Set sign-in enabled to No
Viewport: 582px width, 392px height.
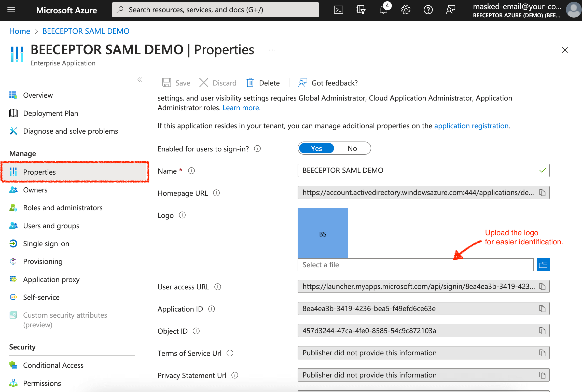click(352, 148)
